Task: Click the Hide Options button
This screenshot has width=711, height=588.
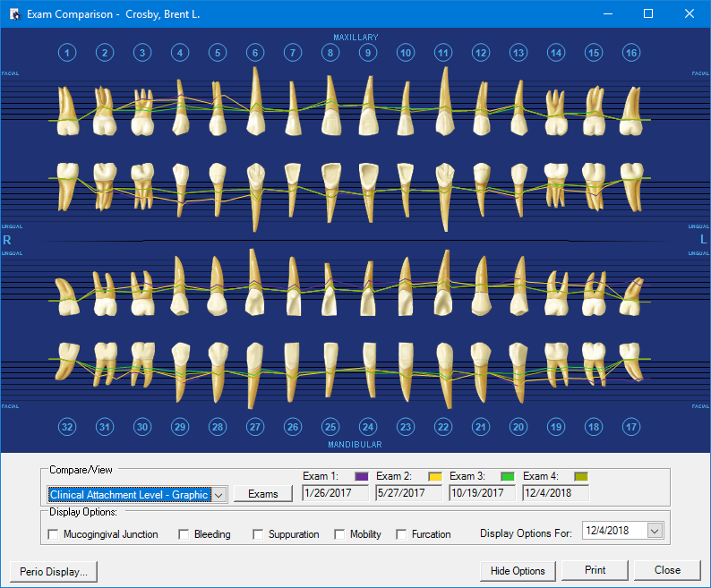Action: point(518,570)
